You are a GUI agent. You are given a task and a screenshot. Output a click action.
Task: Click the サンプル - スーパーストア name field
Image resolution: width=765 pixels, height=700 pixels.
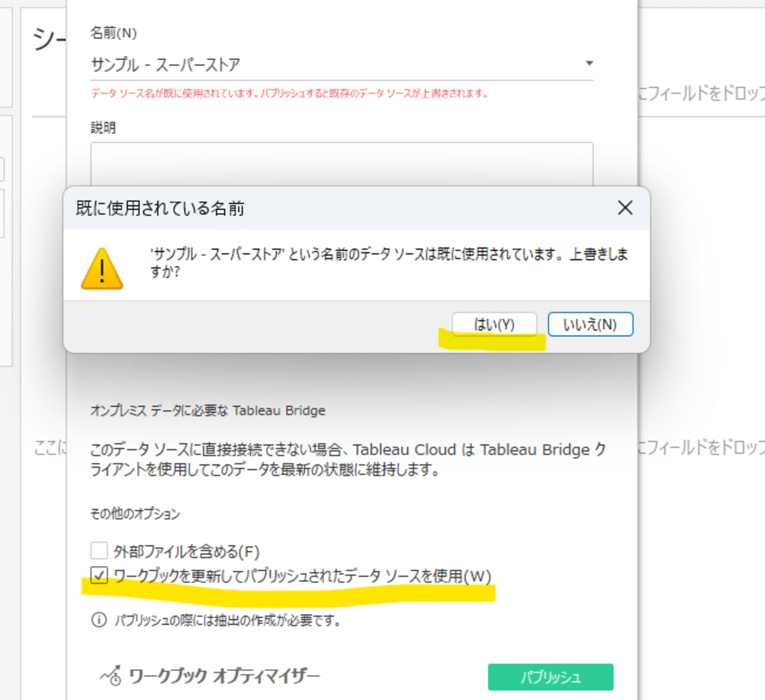tap(341, 64)
